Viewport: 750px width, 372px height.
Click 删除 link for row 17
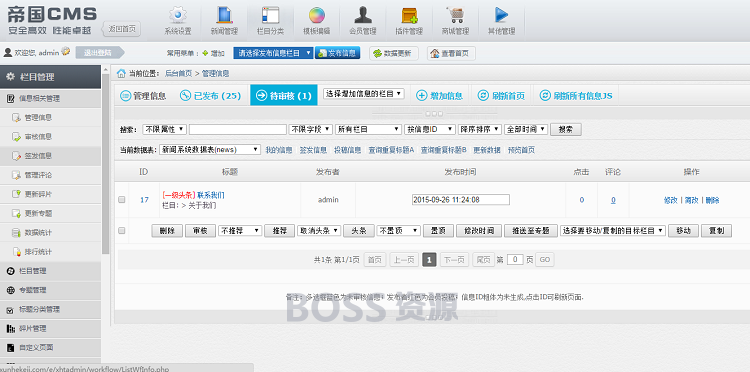click(712, 200)
